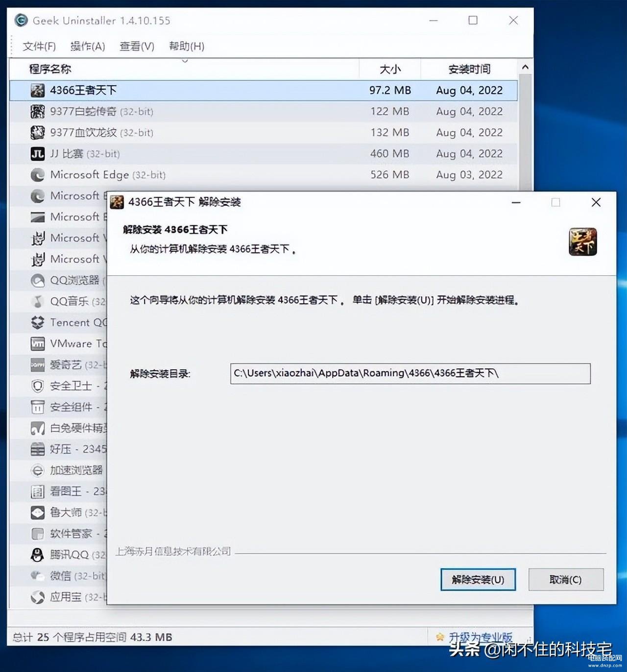Screen dimensions: 627x672
Task: Click the Aug 03, 2022 install date
Action: click(469, 175)
